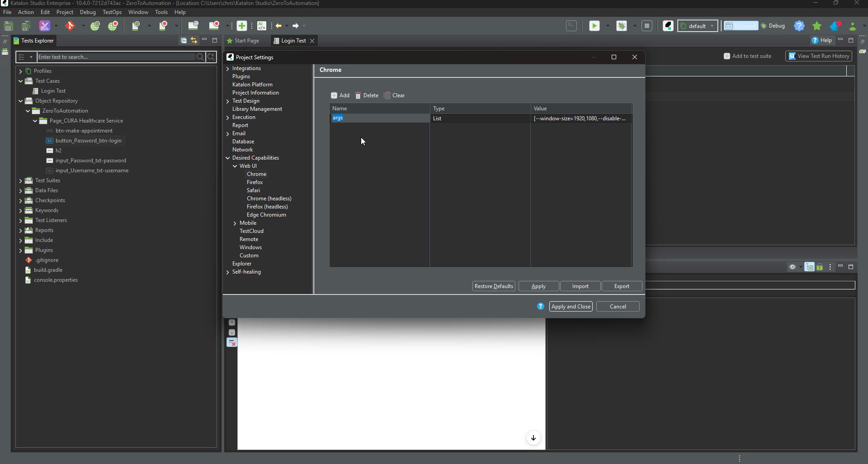Open the command-line generator terminal icon
The width and height of the screenshot is (868, 464).
[571, 26]
